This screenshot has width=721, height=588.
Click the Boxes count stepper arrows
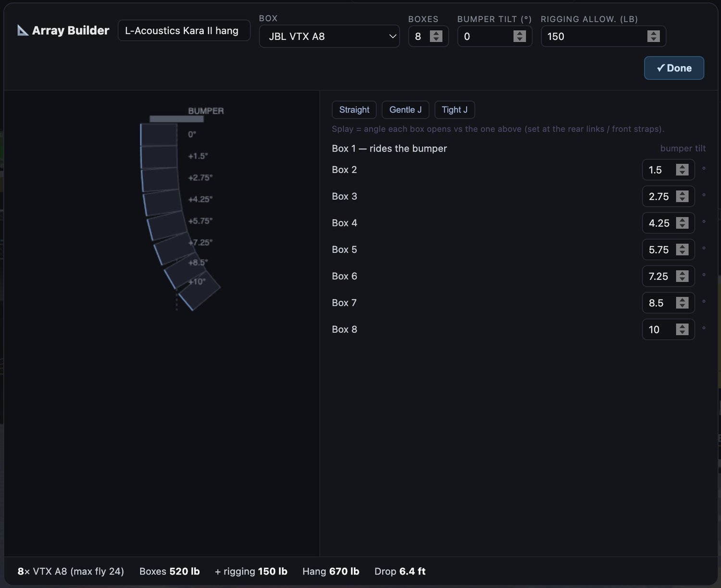436,37
